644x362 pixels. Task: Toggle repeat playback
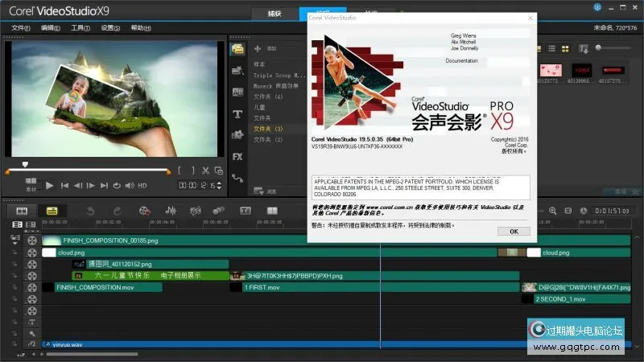tap(117, 186)
